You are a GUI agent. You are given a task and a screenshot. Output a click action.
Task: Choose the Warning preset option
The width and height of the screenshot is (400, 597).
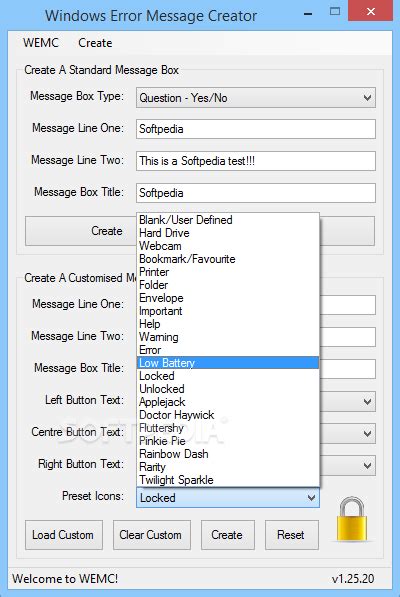[228, 337]
